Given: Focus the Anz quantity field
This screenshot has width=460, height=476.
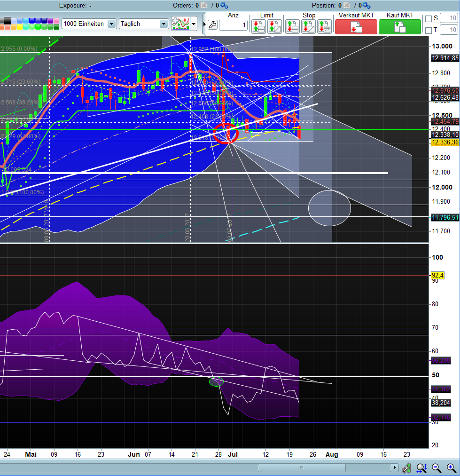Looking at the screenshot, I should pyautogui.click(x=233, y=25).
